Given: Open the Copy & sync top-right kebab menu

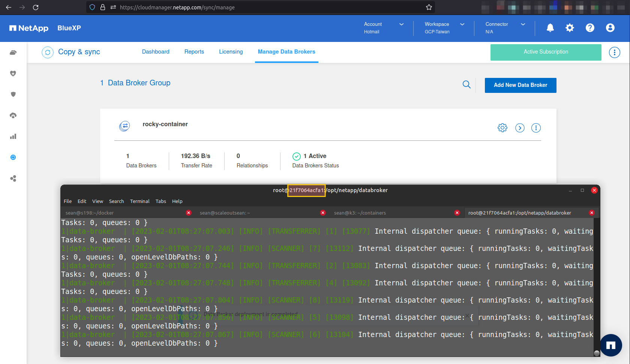Looking at the screenshot, I should pos(614,52).
